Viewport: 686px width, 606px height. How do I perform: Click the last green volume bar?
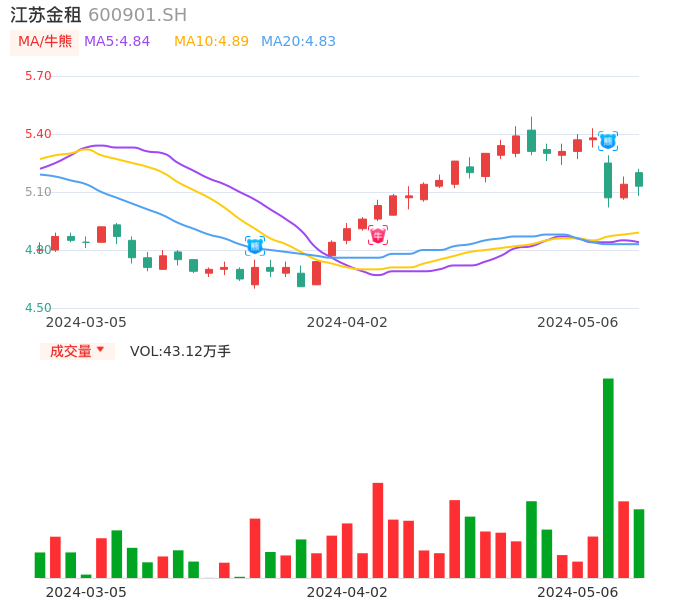pos(639,543)
